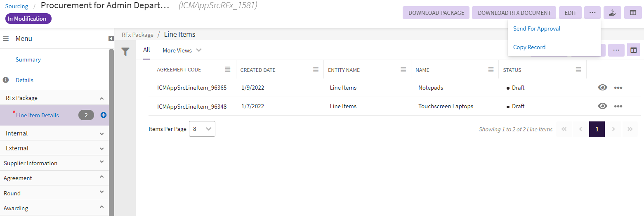
Task: Toggle the hamburger Menu icon
Action: pos(6,38)
